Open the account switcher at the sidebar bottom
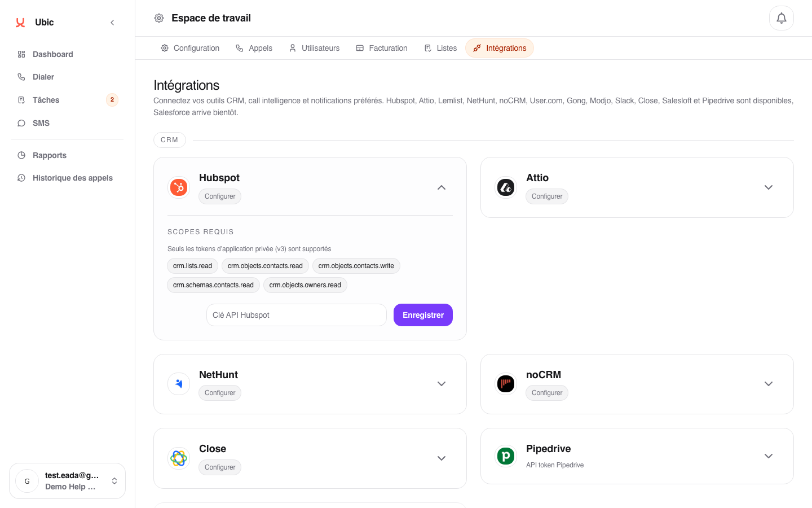This screenshot has width=812, height=508. tap(68, 481)
